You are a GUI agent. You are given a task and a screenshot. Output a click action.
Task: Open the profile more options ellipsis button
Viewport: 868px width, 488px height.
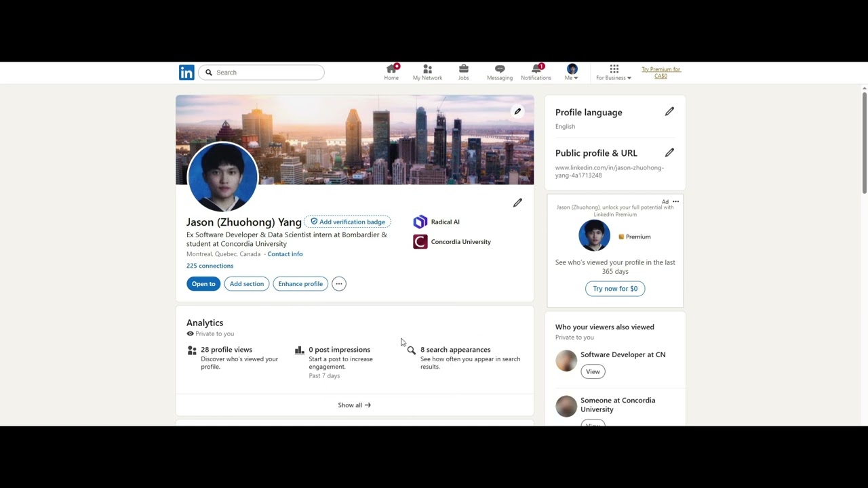[339, 284]
